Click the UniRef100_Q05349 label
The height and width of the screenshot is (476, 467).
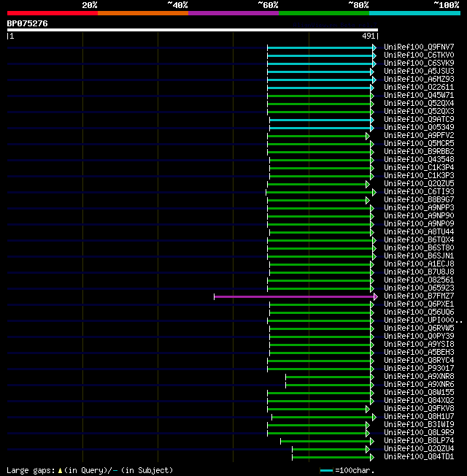419,128
